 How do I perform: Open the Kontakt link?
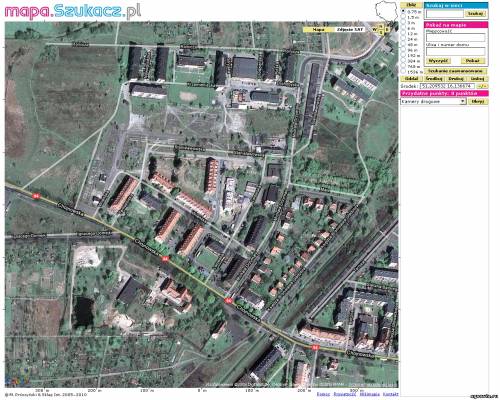click(x=390, y=394)
